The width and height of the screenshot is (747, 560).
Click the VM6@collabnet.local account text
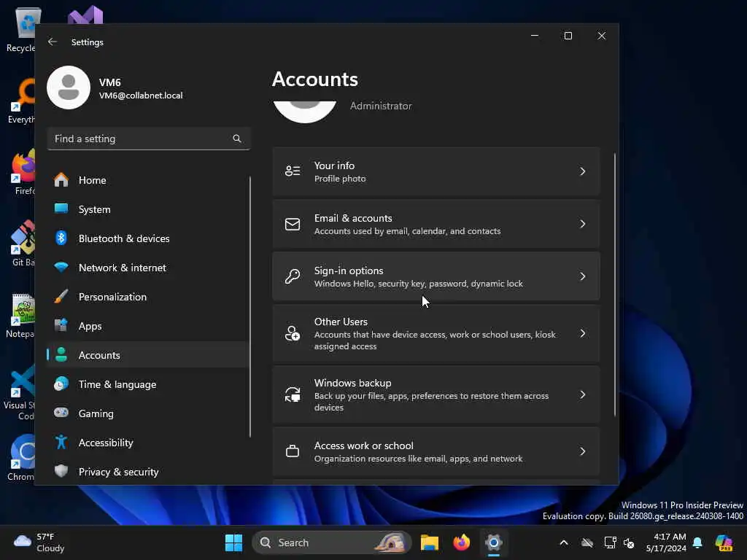[x=141, y=96]
